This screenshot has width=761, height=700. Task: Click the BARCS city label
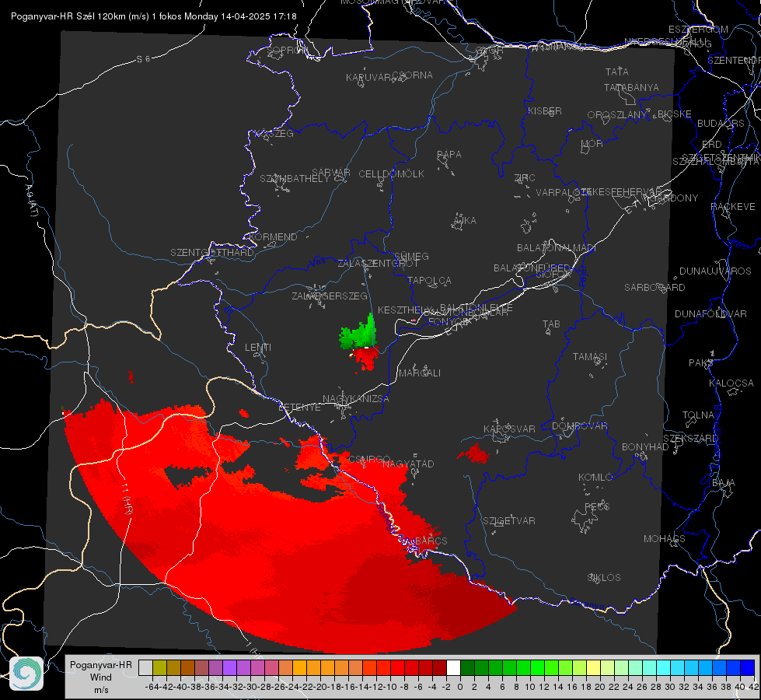coord(431,541)
